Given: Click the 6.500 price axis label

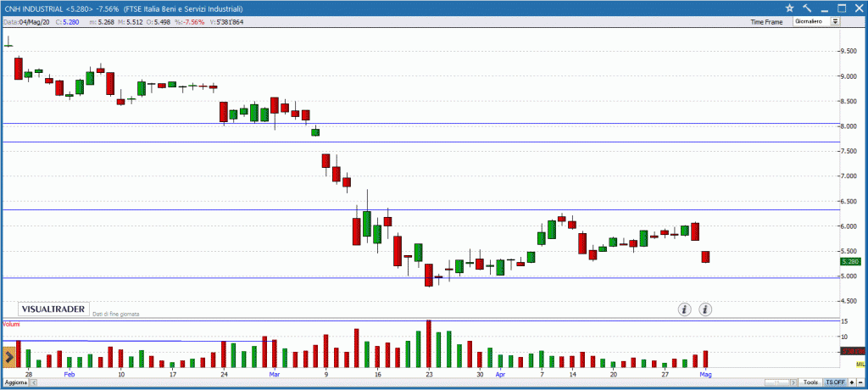Looking at the screenshot, I should click(849, 201).
